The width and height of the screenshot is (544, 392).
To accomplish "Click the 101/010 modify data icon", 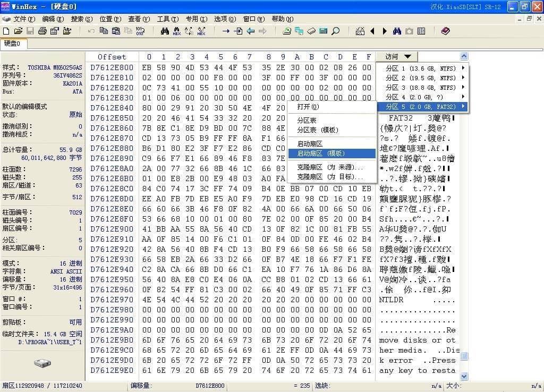I will click(x=140, y=31).
